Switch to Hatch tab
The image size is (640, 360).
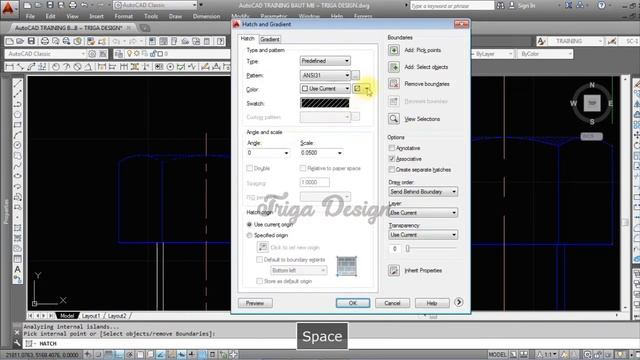point(247,38)
